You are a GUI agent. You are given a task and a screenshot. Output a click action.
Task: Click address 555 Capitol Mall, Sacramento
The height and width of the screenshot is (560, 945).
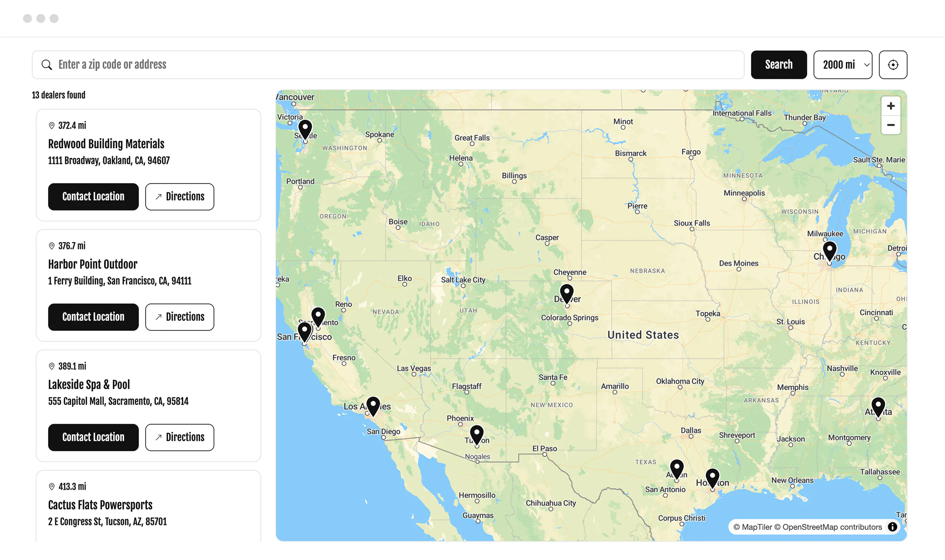[118, 401]
